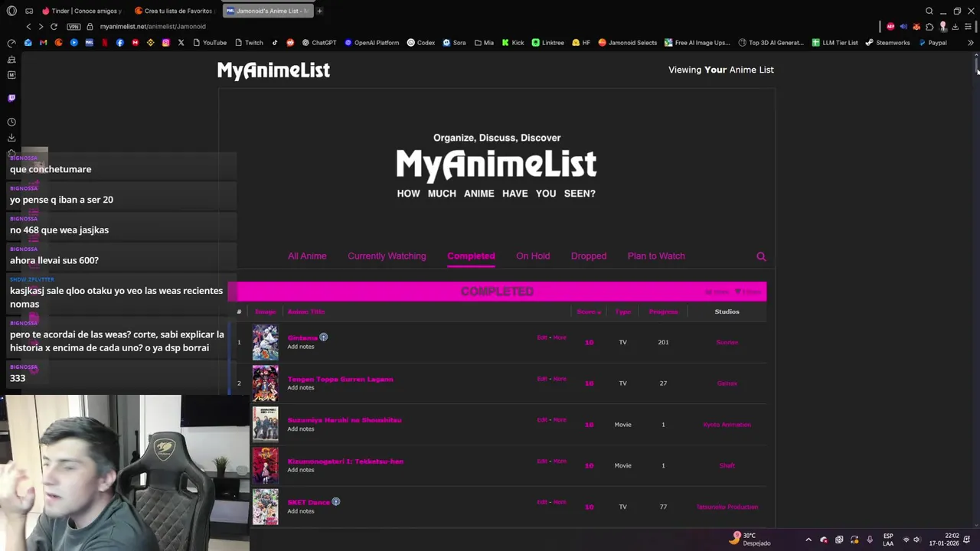
Task: Open history clock icon in sidebar
Action: click(x=11, y=122)
